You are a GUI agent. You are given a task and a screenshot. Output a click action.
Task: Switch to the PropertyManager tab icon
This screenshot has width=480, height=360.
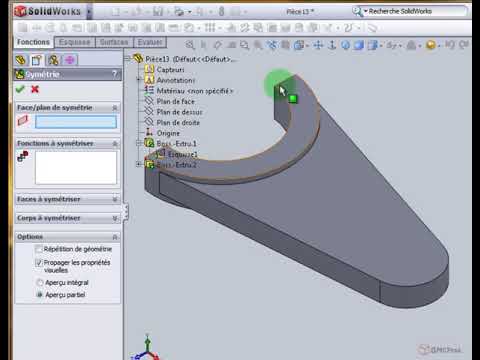(x=37, y=60)
